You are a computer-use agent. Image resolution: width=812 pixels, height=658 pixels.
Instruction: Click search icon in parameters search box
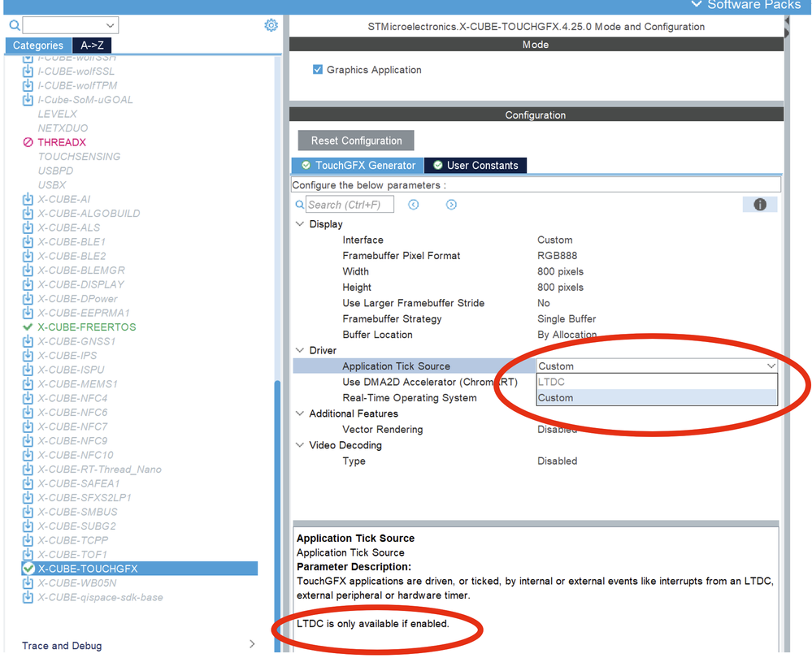click(x=299, y=205)
